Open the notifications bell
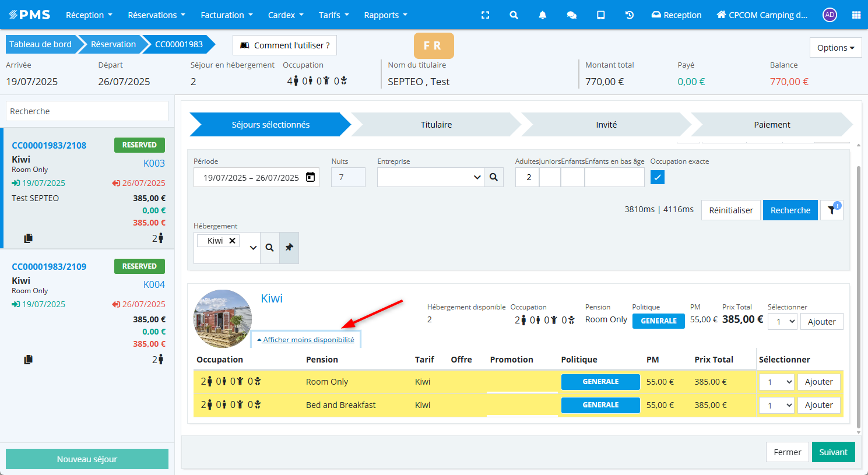 (x=542, y=15)
